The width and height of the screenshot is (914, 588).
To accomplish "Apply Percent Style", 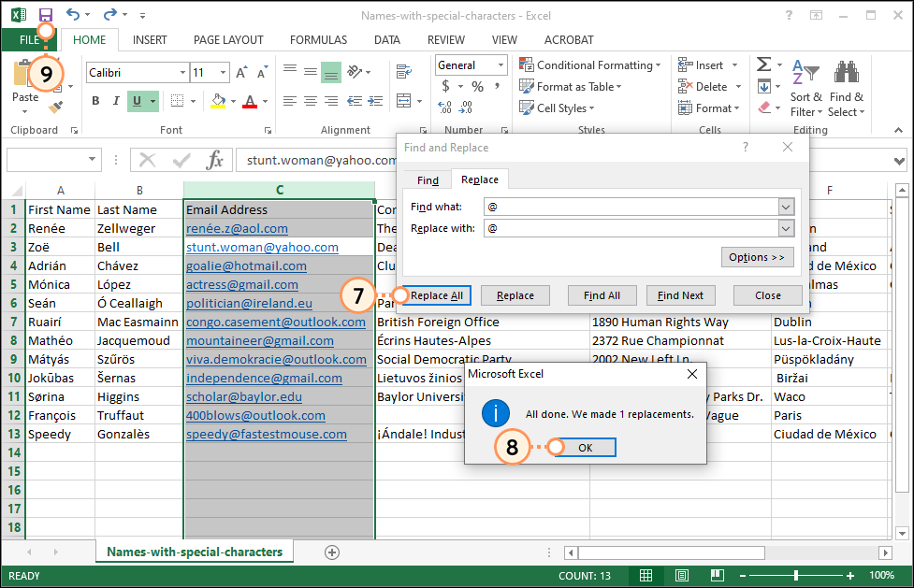I will tap(478, 86).
